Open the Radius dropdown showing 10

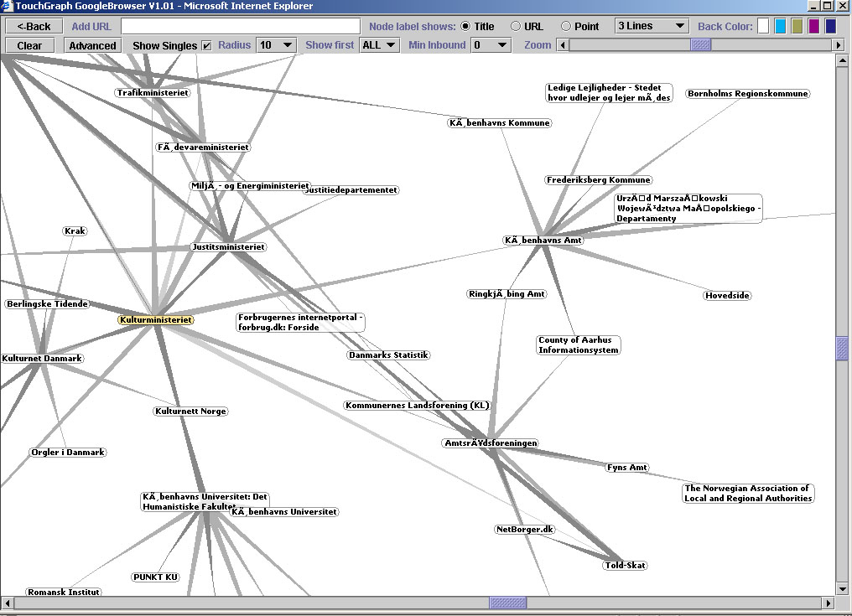277,45
